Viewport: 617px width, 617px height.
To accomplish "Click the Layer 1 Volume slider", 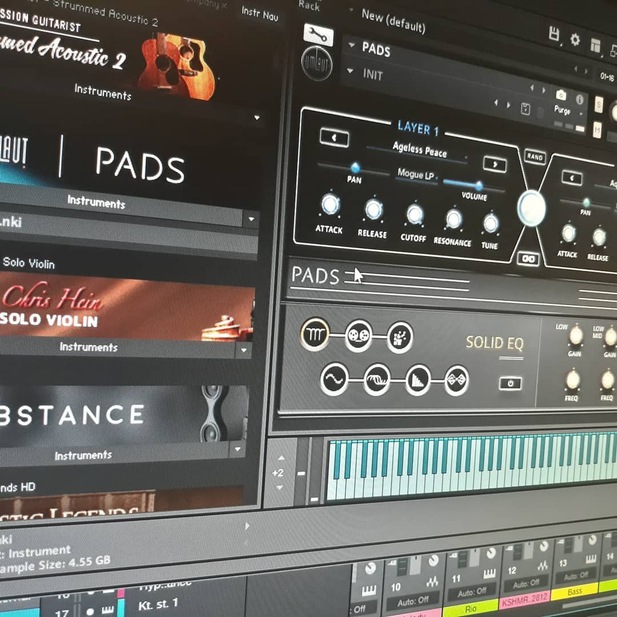I will 477,185.
